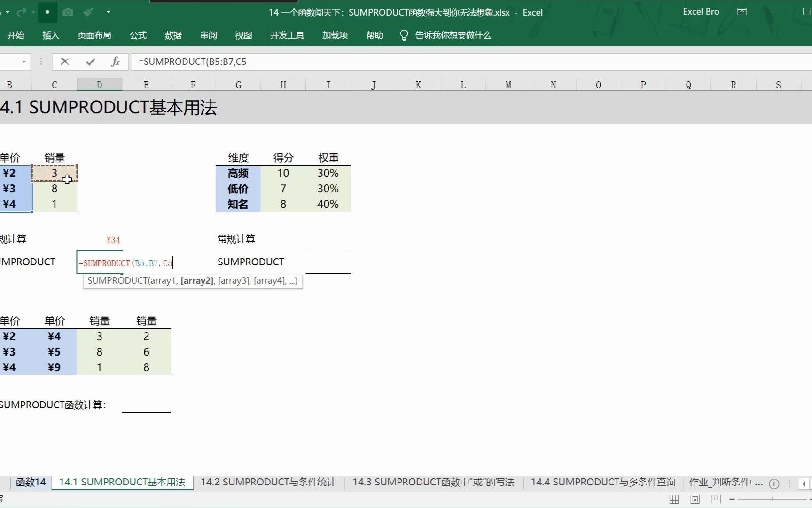This screenshot has width=812, height=508.
Task: Select column M header
Action: click(508, 85)
